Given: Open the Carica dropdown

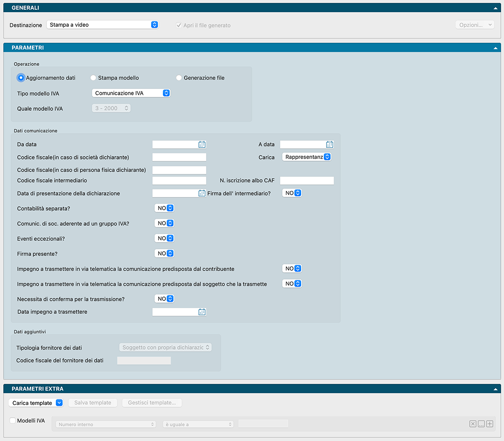Looking at the screenshot, I should click(307, 157).
